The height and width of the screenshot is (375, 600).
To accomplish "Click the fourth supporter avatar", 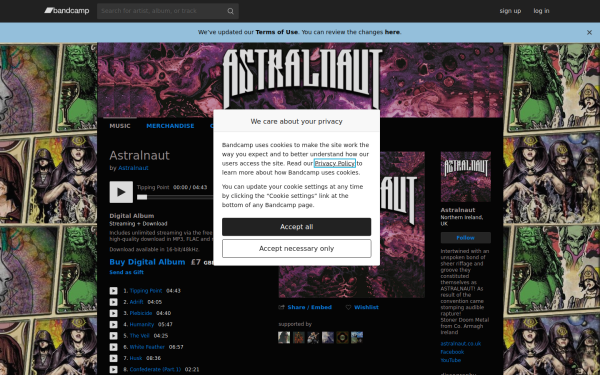I will point(328,338).
